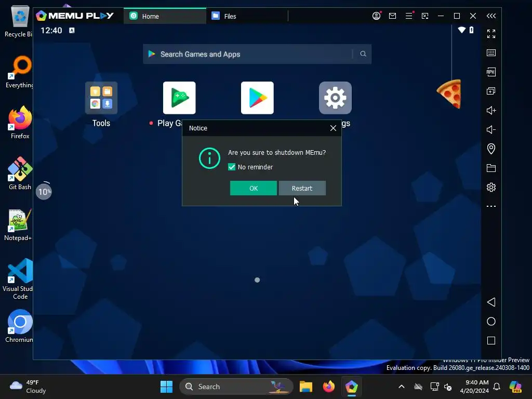Open the notification bell in the taskbar

(x=497, y=387)
